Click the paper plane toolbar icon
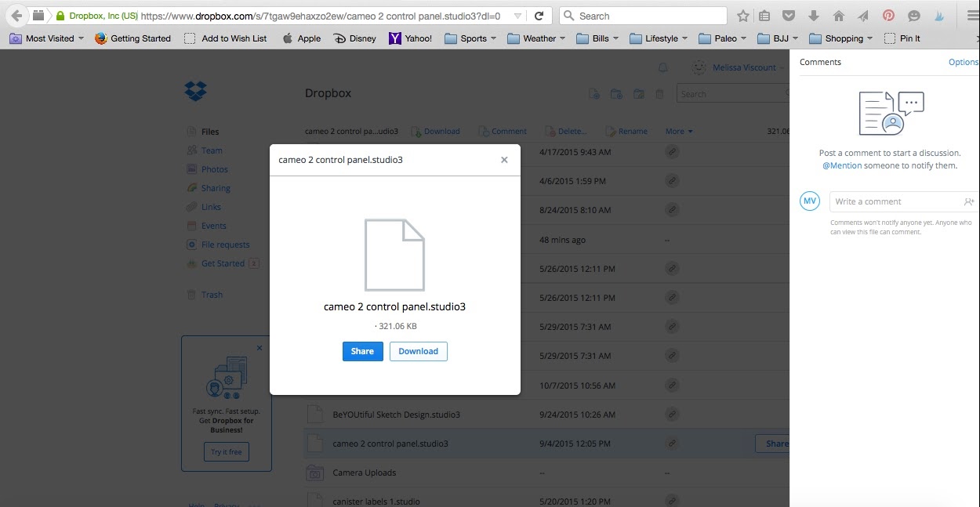 [x=863, y=16]
